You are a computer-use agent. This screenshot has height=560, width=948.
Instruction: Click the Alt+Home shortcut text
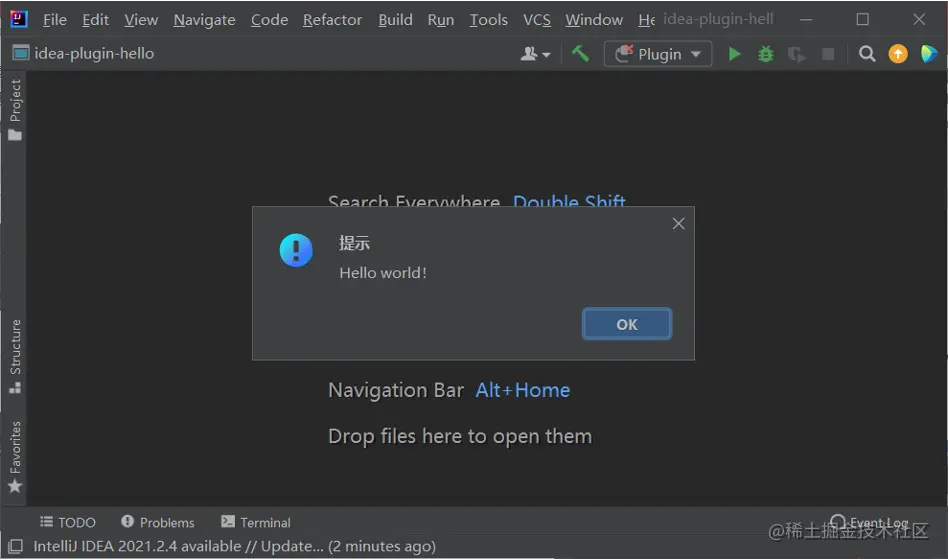coord(522,390)
